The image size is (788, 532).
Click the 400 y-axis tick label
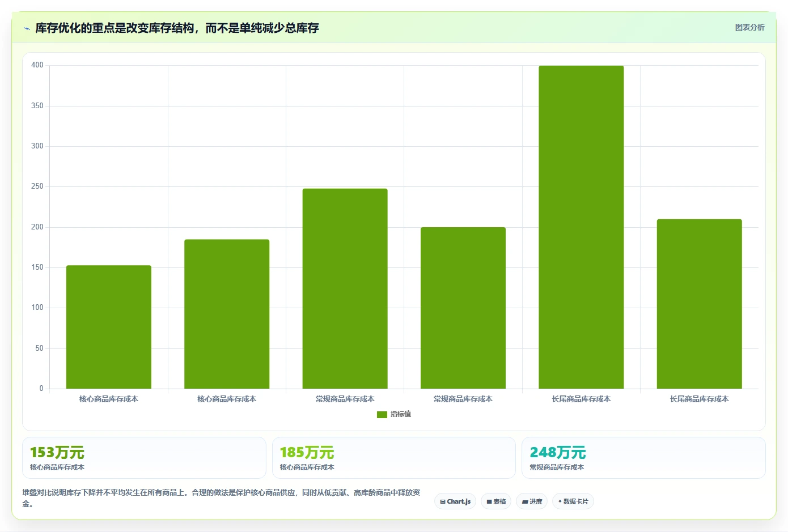pos(37,65)
